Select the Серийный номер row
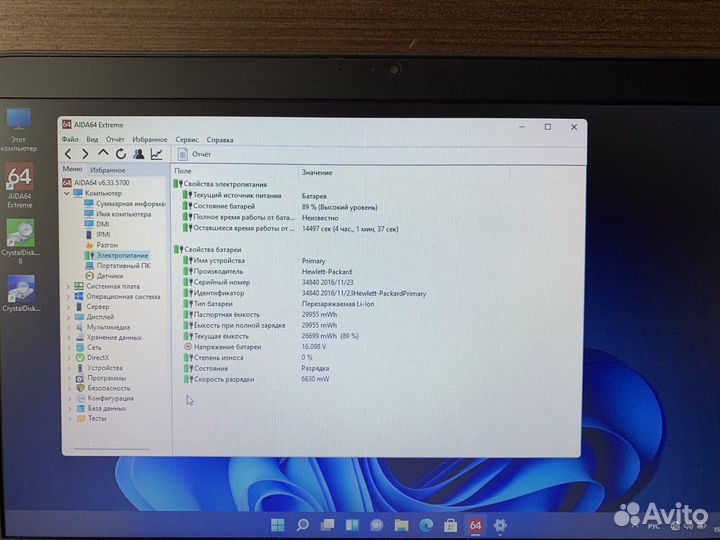This screenshot has height=540, width=720. click(268, 282)
